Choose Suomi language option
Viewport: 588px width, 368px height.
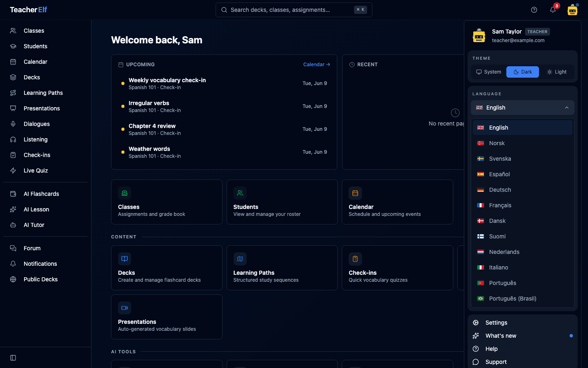(523, 236)
